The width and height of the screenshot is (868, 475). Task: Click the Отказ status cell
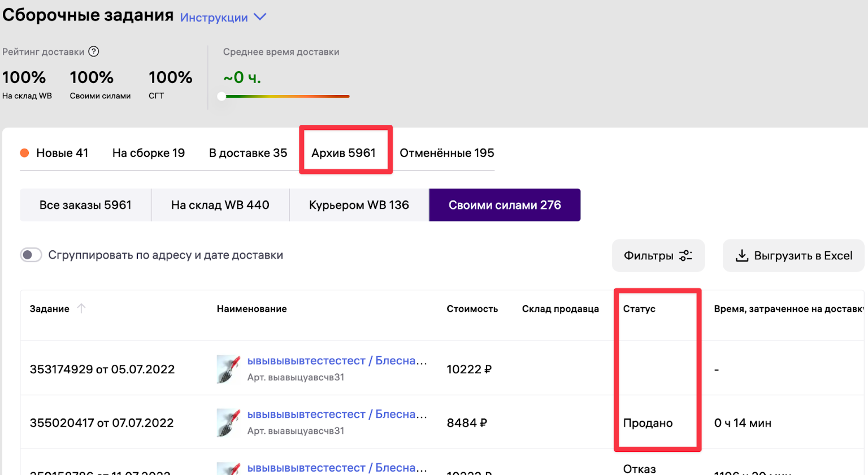[x=640, y=469]
